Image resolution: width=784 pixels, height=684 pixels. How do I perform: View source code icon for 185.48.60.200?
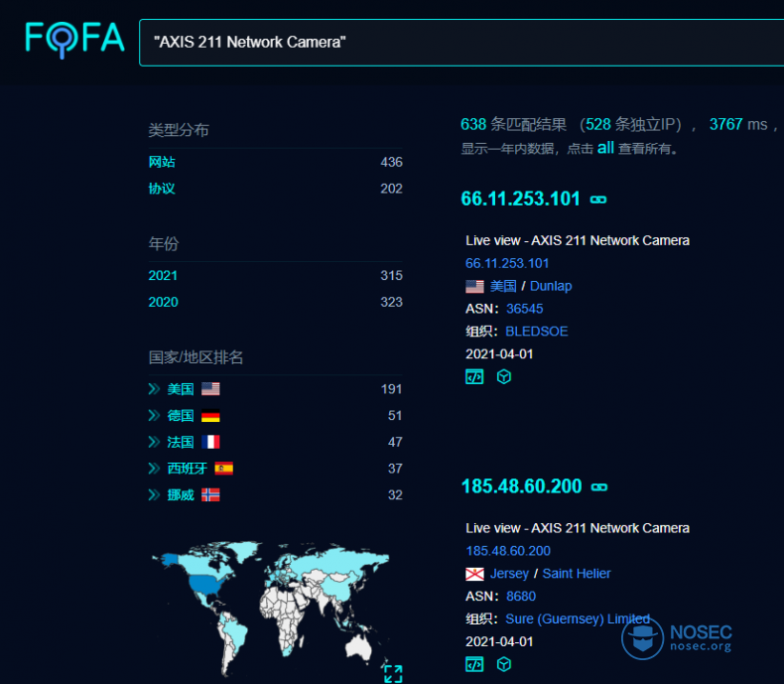tap(474, 664)
